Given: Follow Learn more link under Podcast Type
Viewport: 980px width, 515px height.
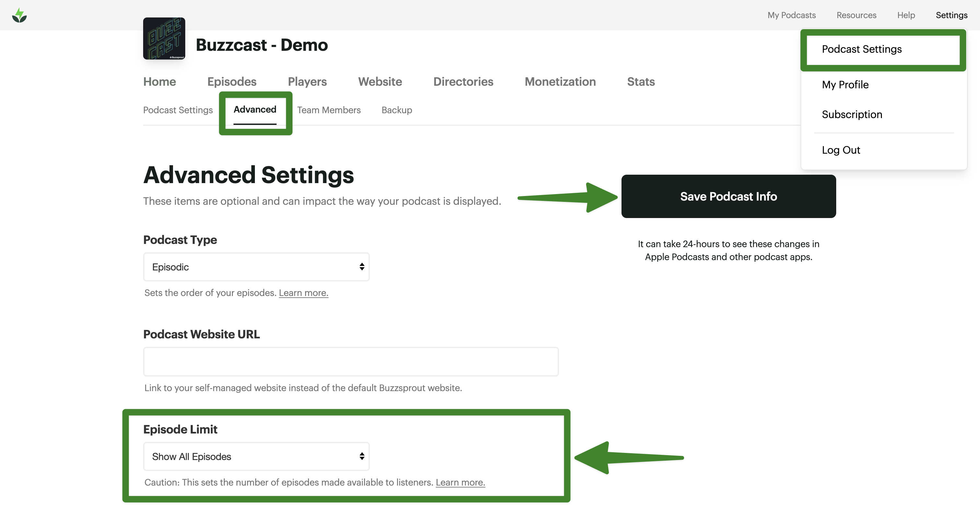Looking at the screenshot, I should [x=303, y=293].
